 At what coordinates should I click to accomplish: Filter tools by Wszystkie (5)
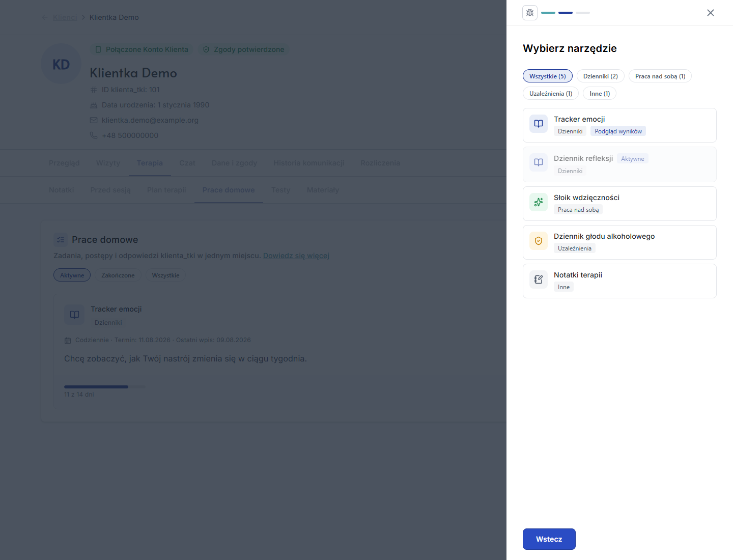click(548, 76)
